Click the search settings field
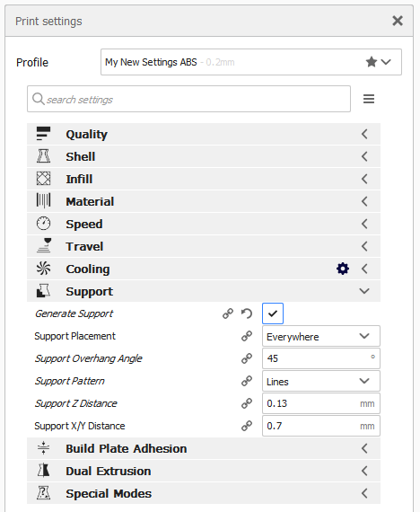This screenshot has height=512, width=420. click(189, 99)
